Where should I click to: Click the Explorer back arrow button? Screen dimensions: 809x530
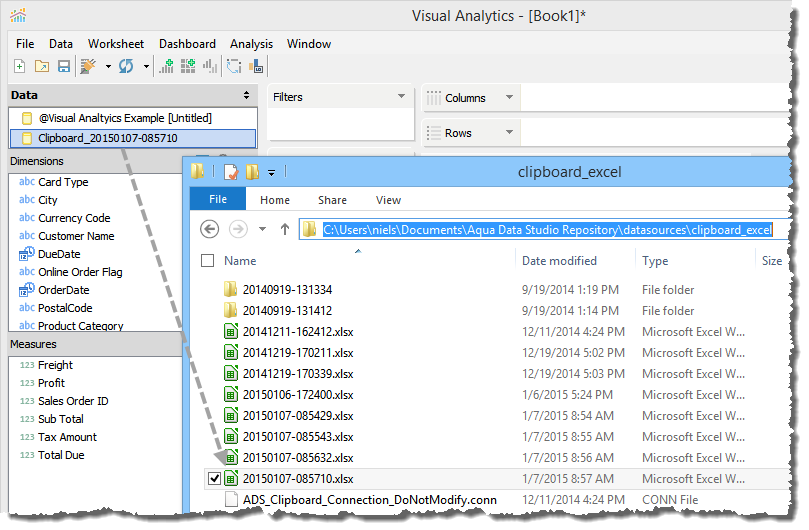(209, 229)
